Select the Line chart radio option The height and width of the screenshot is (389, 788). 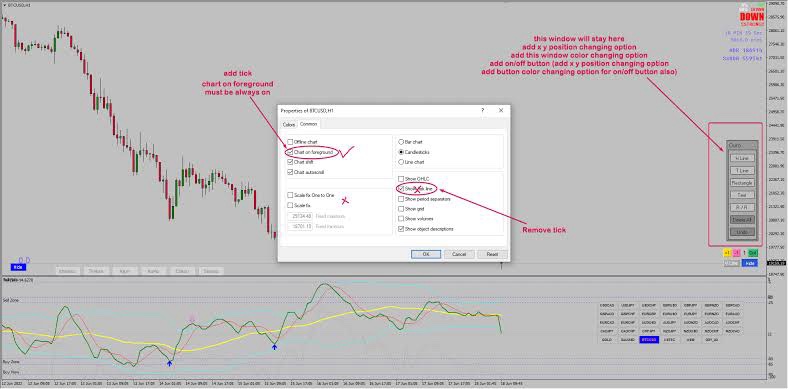401,162
